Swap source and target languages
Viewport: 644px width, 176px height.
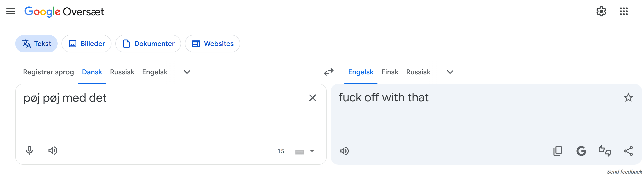[328, 72]
